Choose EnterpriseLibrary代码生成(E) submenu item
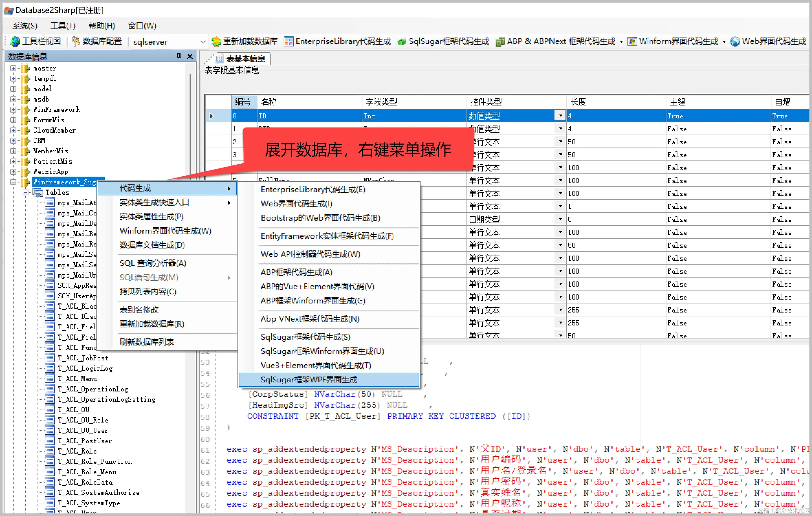This screenshot has width=812, height=516. (x=329, y=190)
